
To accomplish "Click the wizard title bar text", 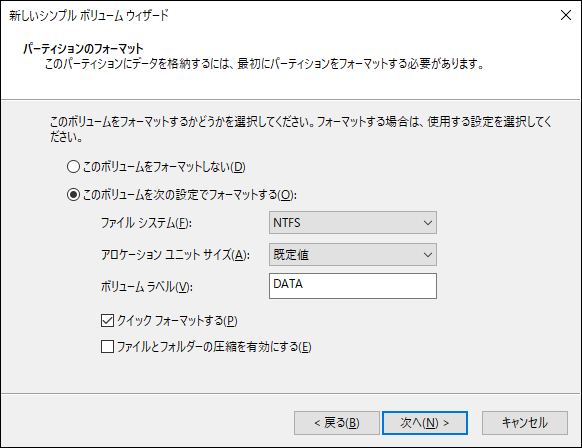I will pos(89,16).
